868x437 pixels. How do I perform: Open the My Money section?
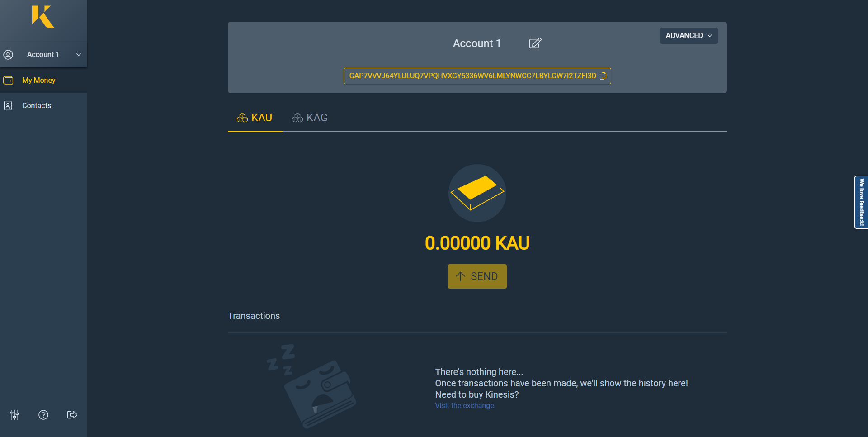pos(43,81)
